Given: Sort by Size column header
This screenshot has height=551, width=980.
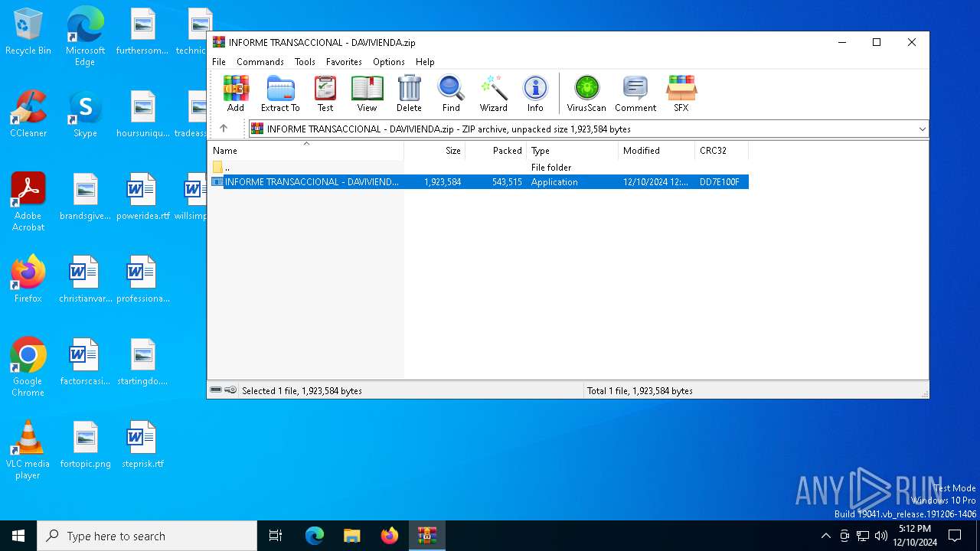Looking at the screenshot, I should click(435, 151).
